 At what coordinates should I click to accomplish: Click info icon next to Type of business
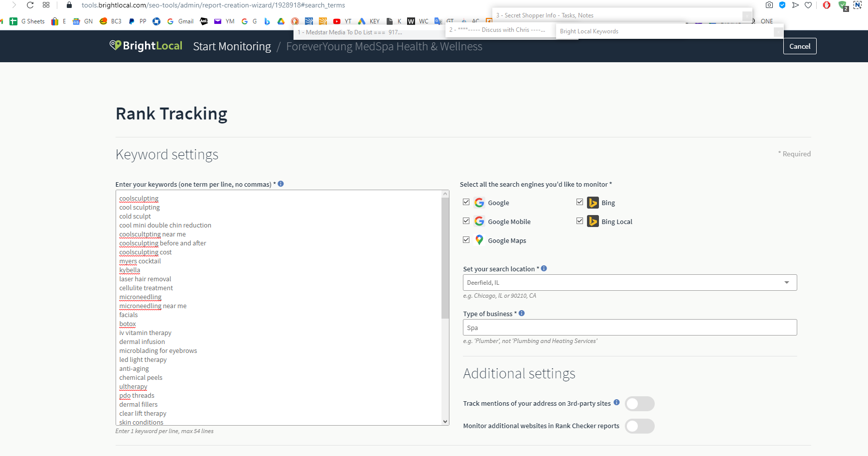click(522, 313)
